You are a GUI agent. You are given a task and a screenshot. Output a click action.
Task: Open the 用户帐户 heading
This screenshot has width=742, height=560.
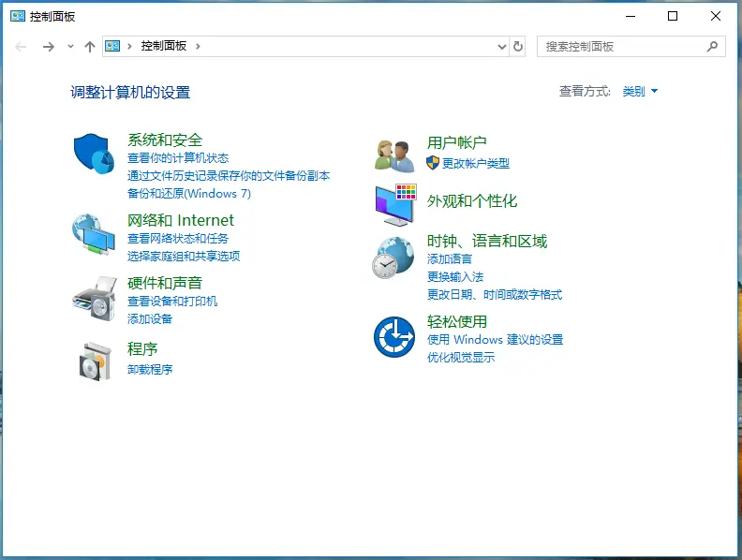coord(456,142)
